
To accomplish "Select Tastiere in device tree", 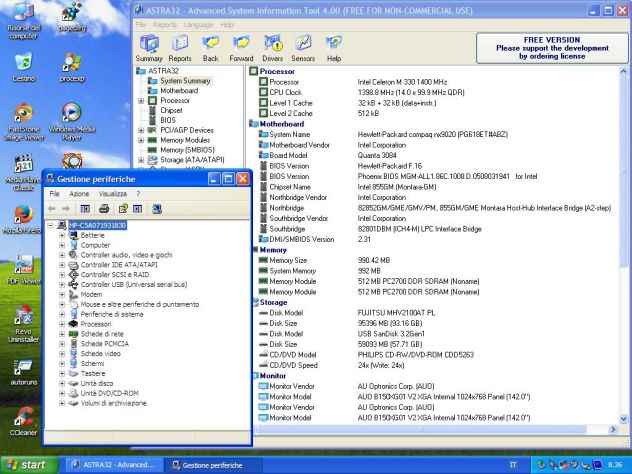I will pos(93,374).
